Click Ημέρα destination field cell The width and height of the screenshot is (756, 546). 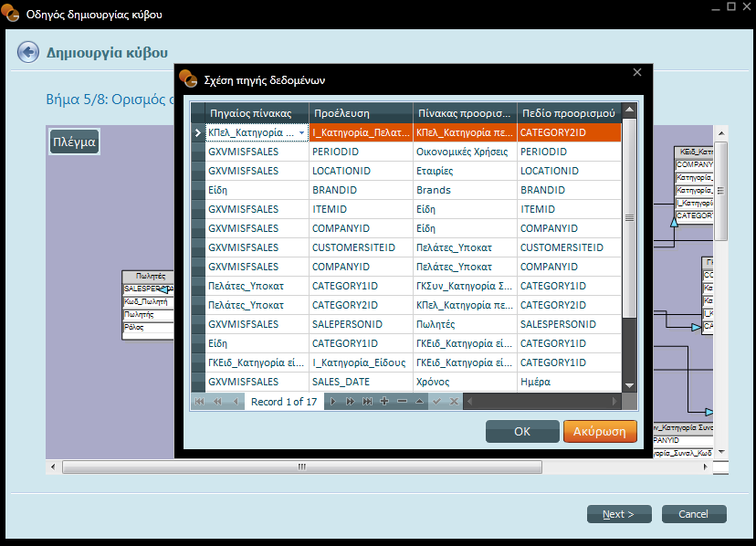(570, 382)
